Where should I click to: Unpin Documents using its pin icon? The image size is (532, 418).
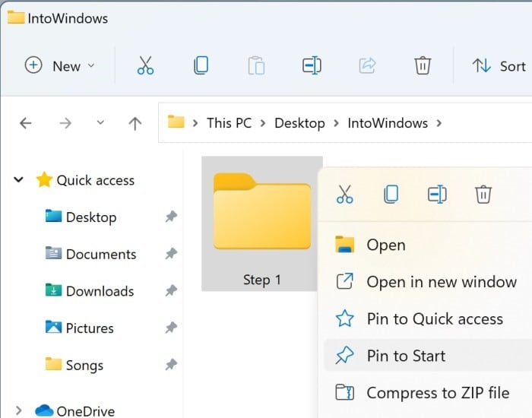(x=171, y=253)
